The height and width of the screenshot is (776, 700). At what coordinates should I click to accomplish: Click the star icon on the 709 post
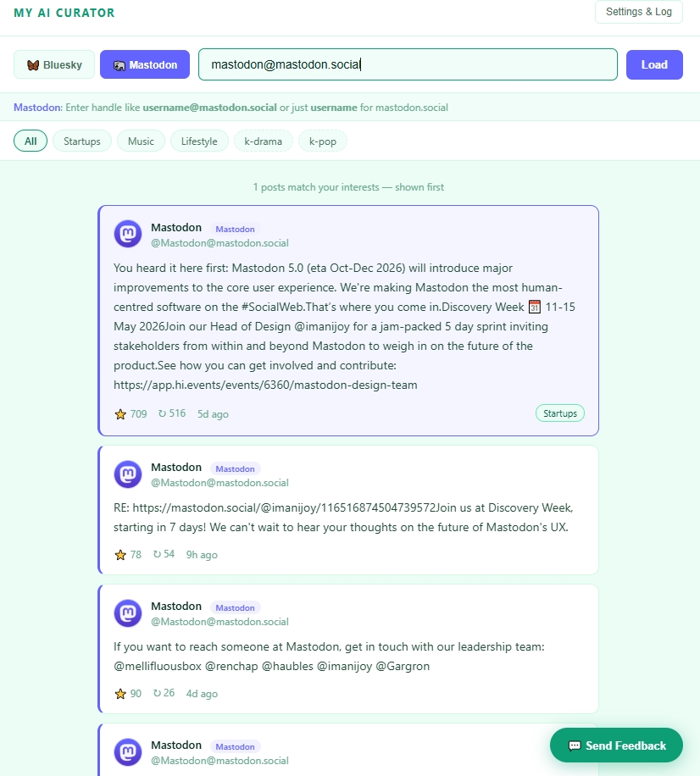point(120,414)
